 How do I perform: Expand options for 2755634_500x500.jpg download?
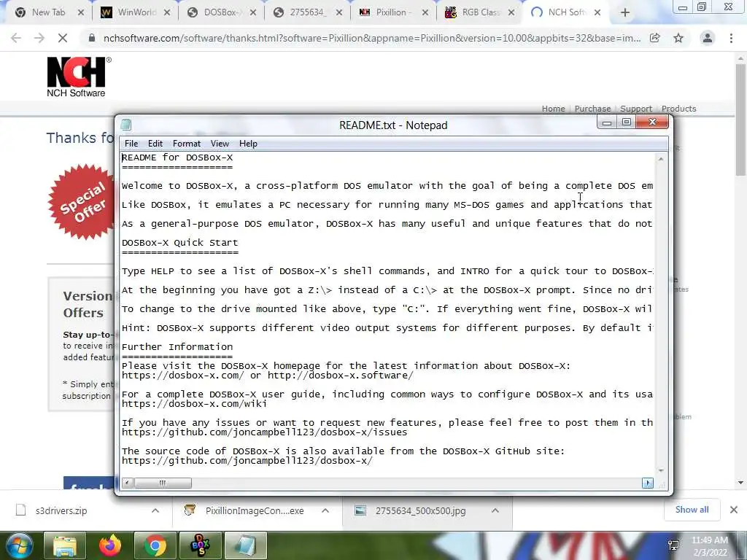coord(495,510)
